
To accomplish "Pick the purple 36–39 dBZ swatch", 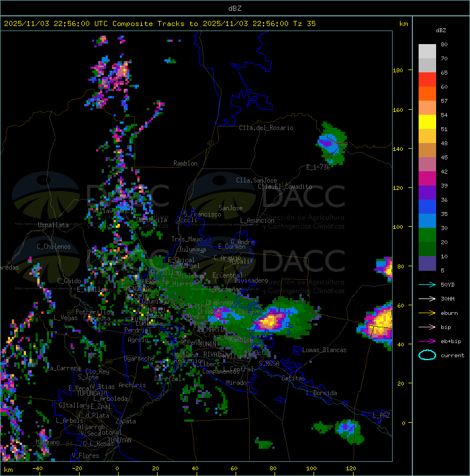I will coord(427,193).
